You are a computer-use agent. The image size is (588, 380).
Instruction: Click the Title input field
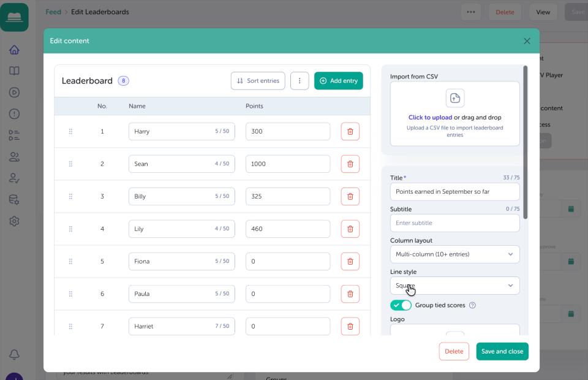point(455,192)
